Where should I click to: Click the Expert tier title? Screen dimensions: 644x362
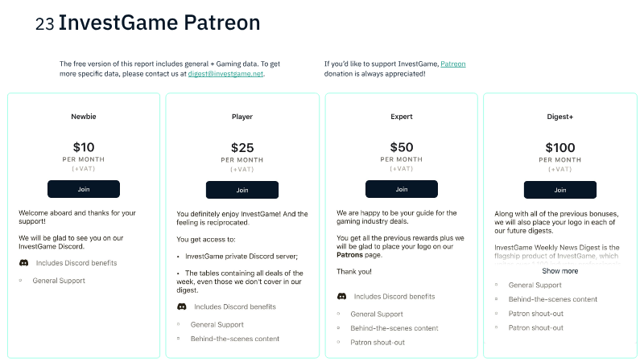pyautogui.click(x=401, y=117)
